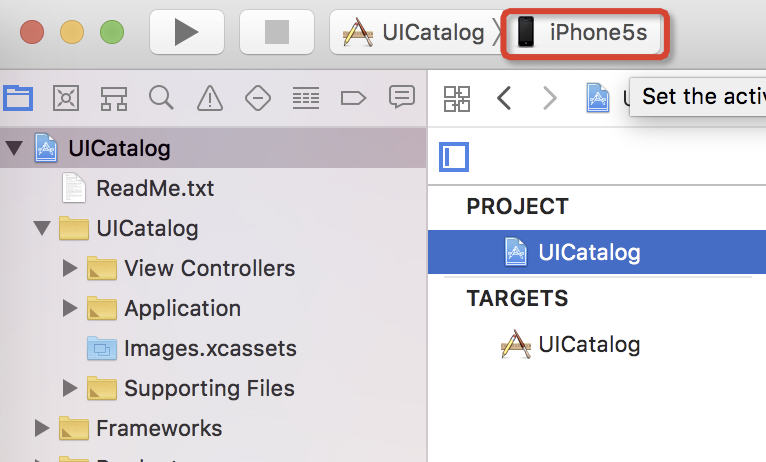Run the app with the play button

coord(187,32)
